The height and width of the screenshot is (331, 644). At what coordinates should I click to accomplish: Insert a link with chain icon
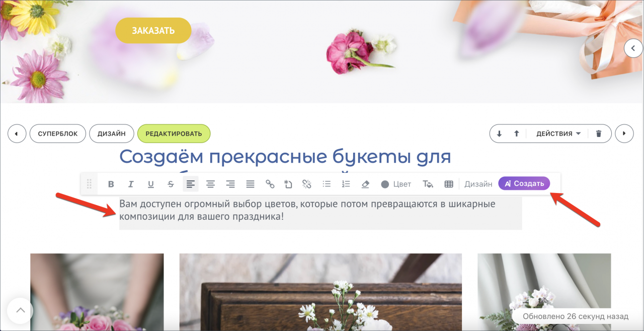pyautogui.click(x=270, y=184)
